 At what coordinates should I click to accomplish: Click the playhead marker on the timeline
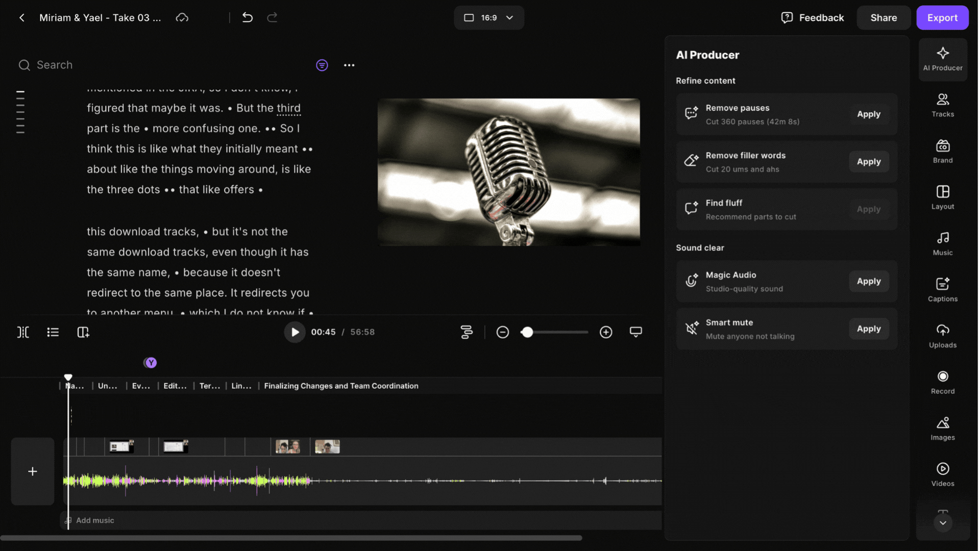point(68,378)
